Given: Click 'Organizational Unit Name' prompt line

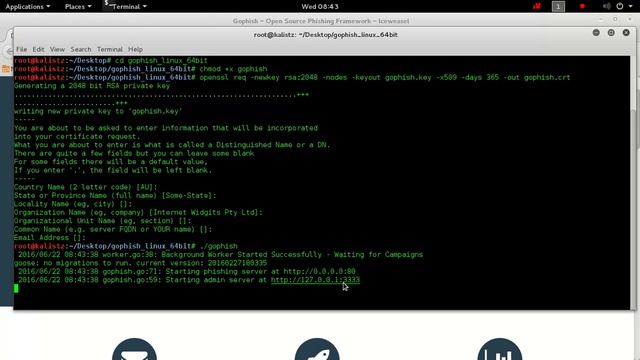Looking at the screenshot, I should click(102, 221).
